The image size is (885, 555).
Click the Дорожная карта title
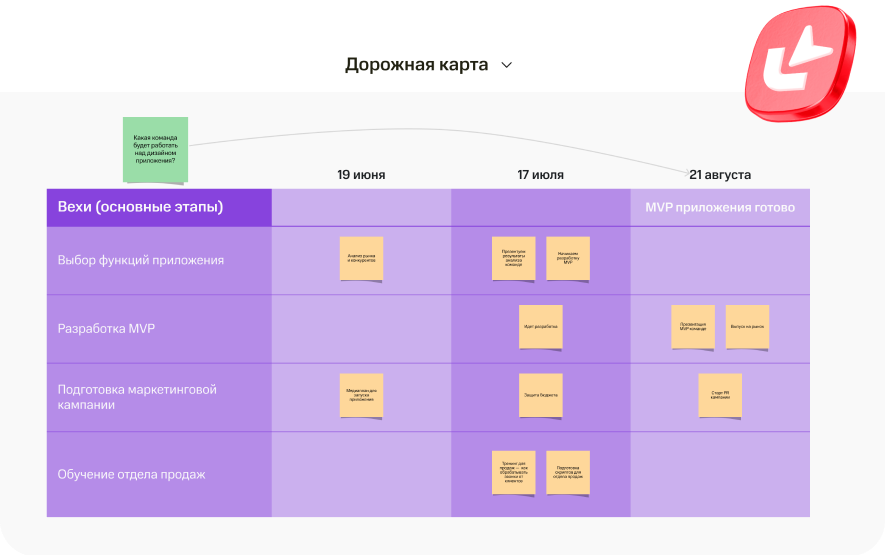pos(416,65)
